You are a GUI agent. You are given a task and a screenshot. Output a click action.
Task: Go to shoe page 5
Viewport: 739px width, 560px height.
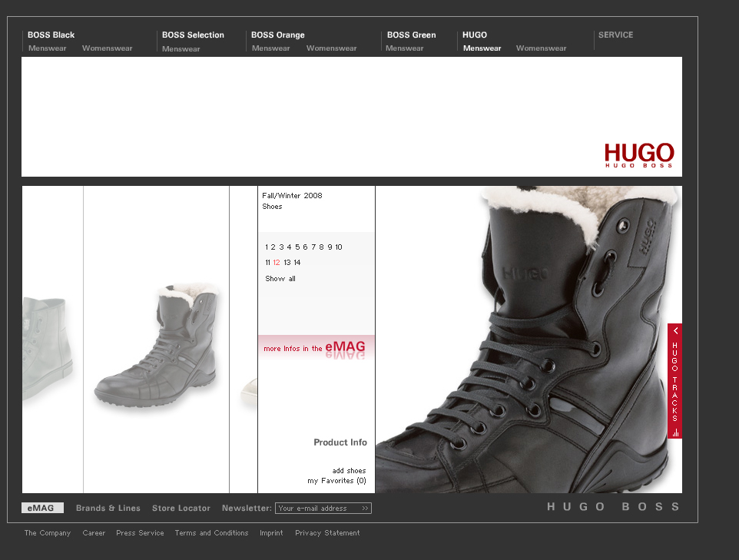point(297,247)
